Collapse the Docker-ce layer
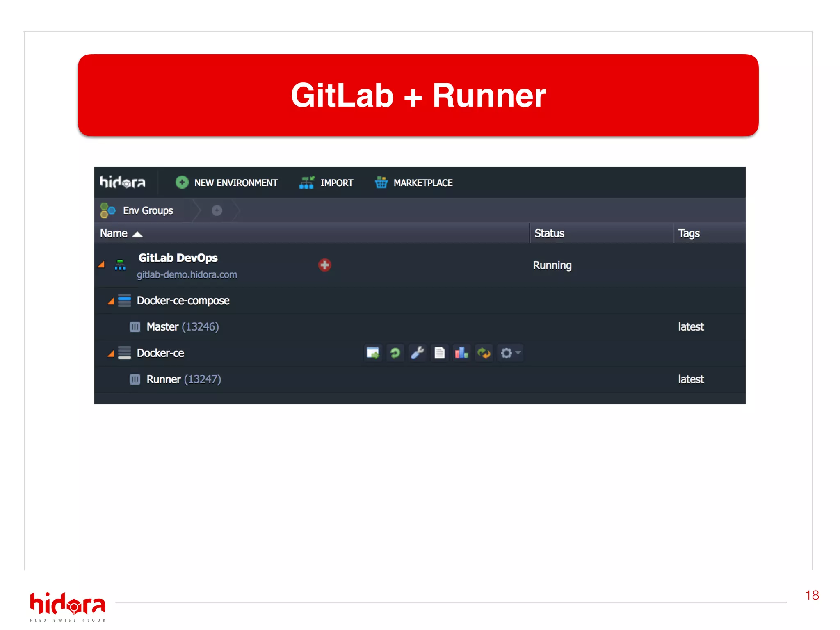 coord(111,354)
